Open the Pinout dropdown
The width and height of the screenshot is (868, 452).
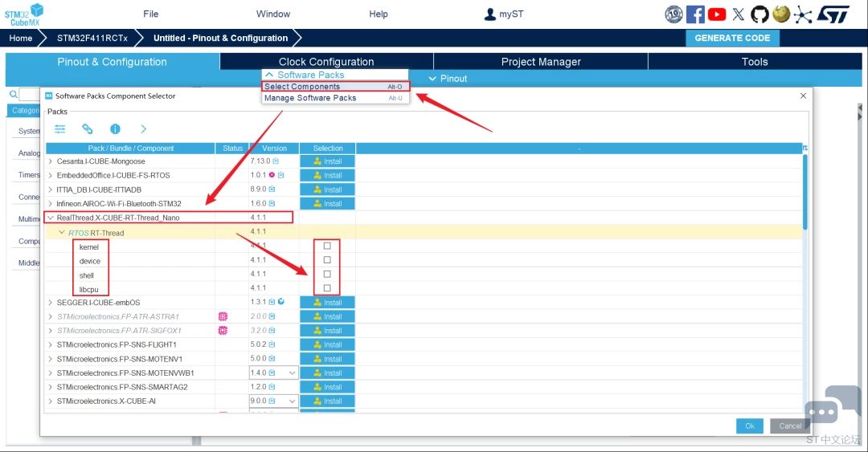point(448,79)
